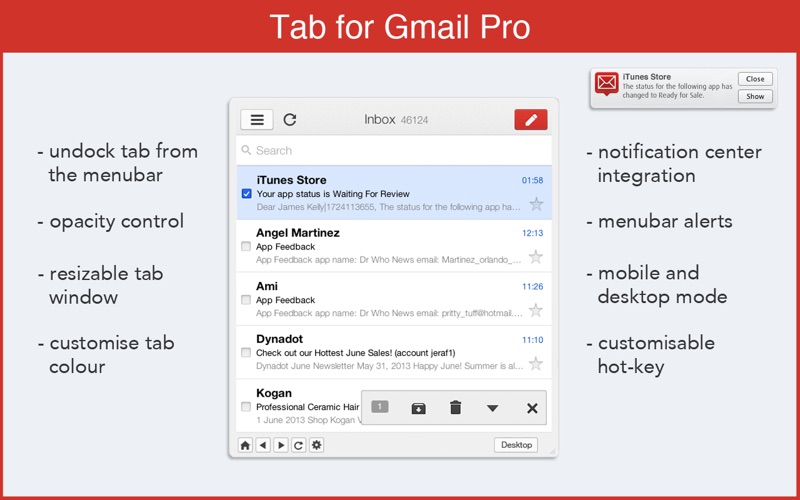The height and width of the screenshot is (500, 800).
Task: Show the iTunes Store notification
Action: click(x=755, y=96)
